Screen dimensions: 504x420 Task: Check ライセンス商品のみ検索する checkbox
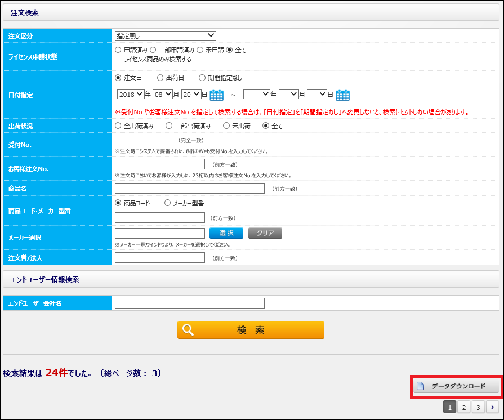(x=118, y=59)
